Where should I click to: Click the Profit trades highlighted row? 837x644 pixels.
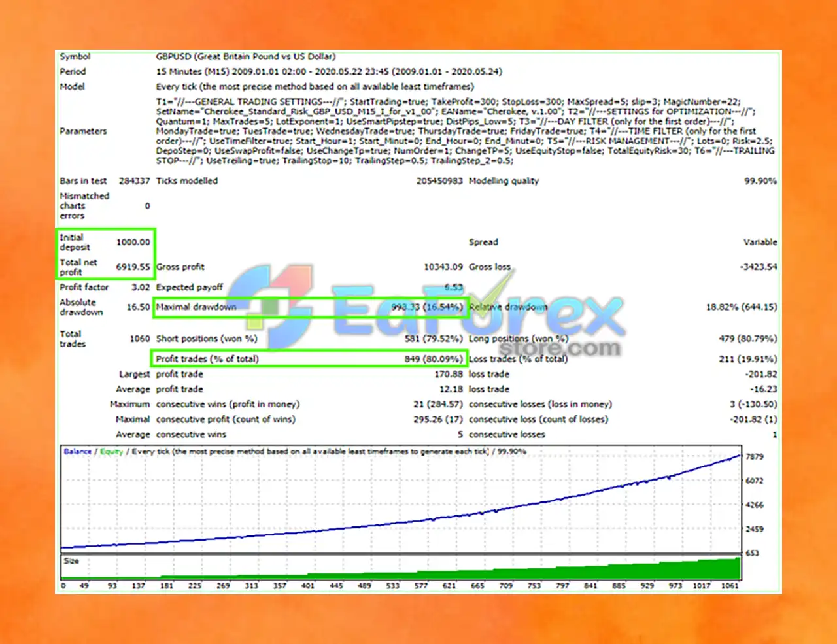pos(308,358)
